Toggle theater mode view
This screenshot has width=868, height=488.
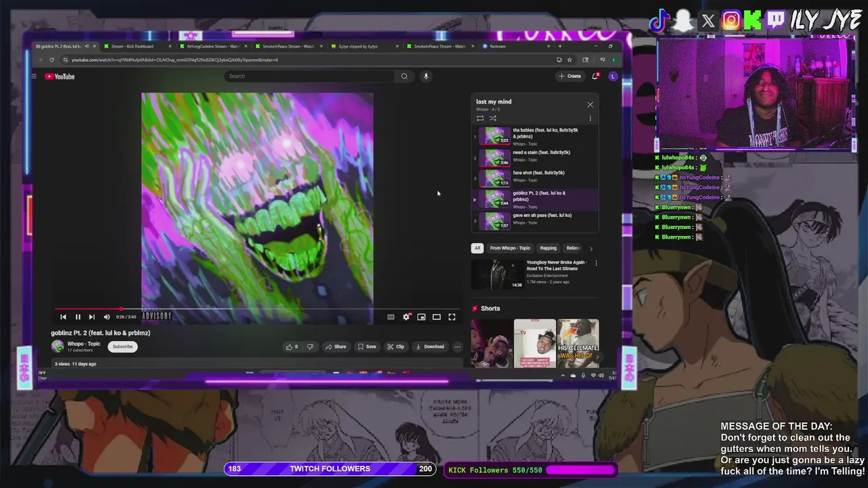coord(437,317)
